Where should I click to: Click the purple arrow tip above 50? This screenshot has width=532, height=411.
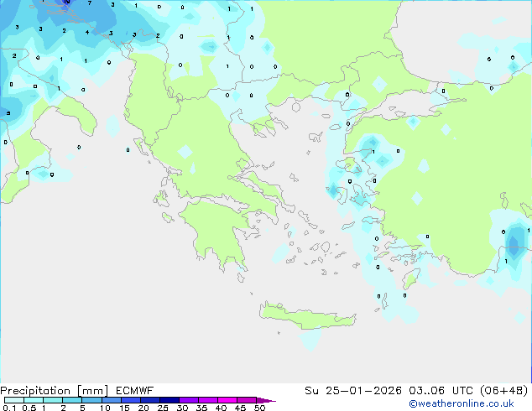tap(266, 400)
